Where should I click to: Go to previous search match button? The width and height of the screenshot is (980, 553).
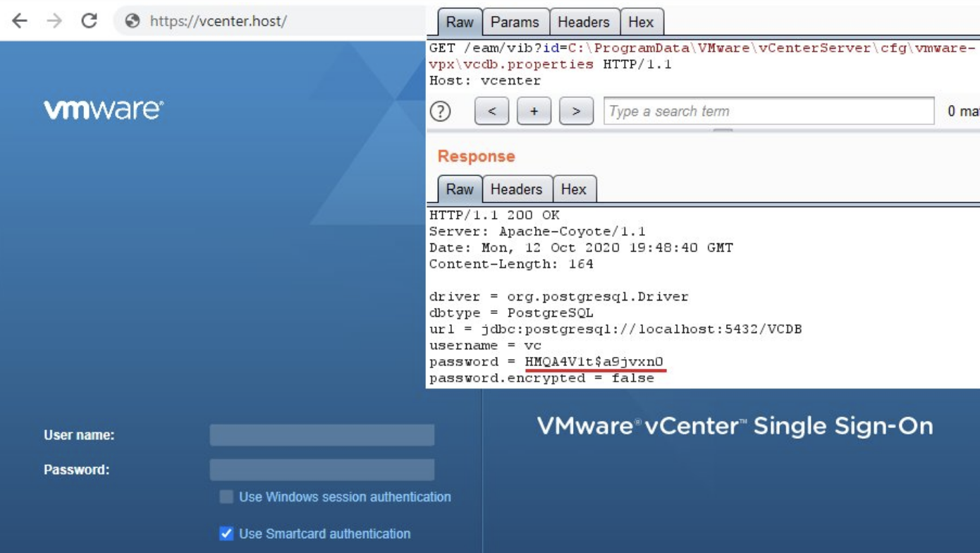tap(491, 111)
